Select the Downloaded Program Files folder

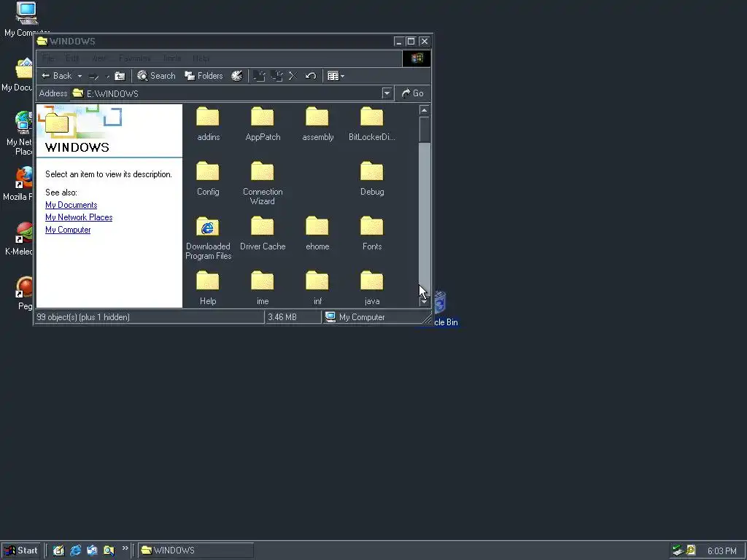tap(208, 238)
